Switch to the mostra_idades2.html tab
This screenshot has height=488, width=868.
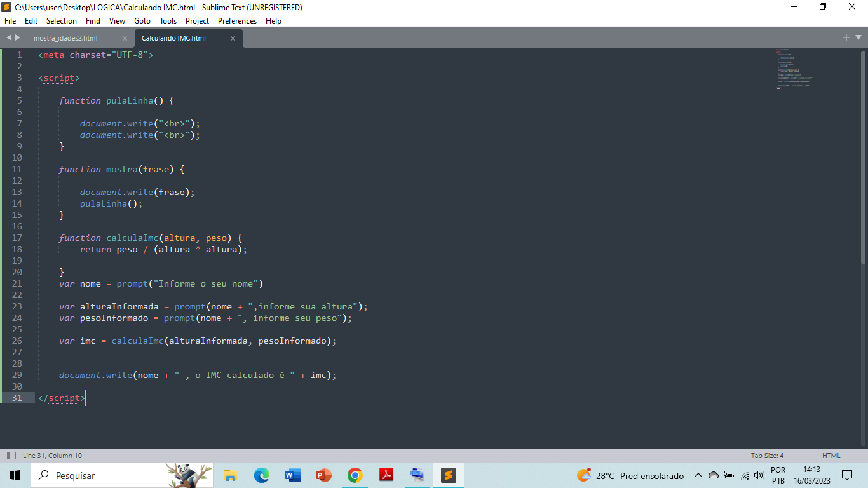pos(65,38)
